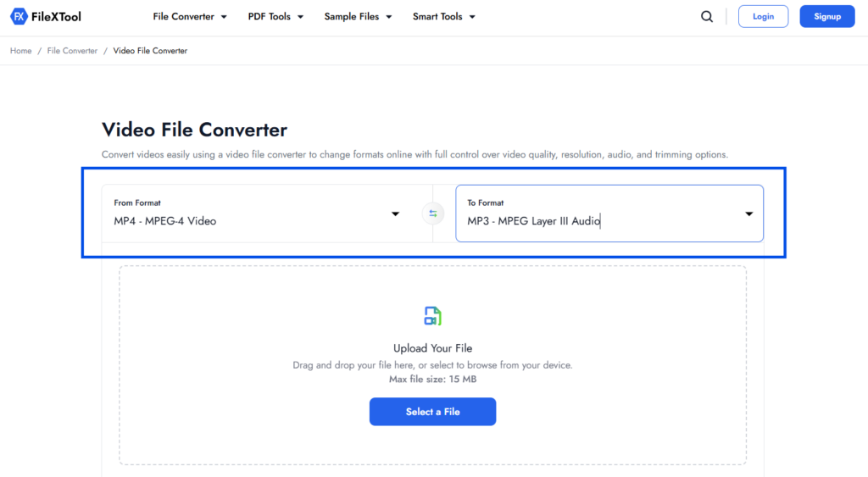
Task: Click the video file upload icon
Action: (433, 316)
